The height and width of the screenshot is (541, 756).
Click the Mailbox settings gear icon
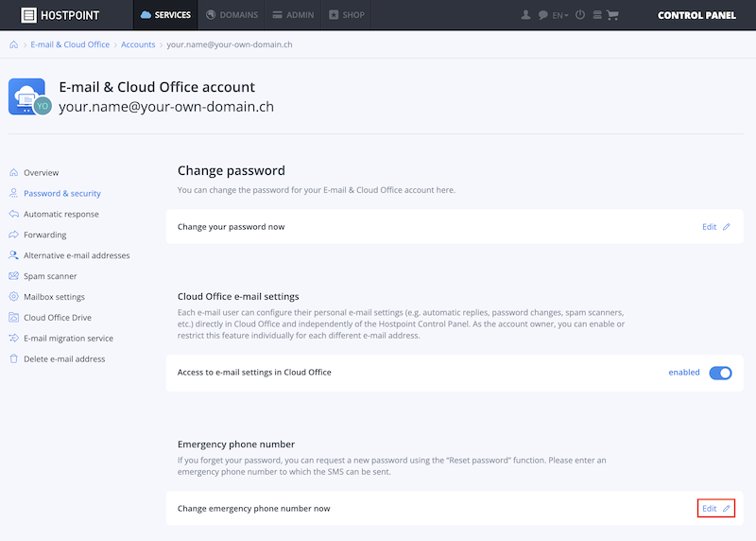[14, 296]
